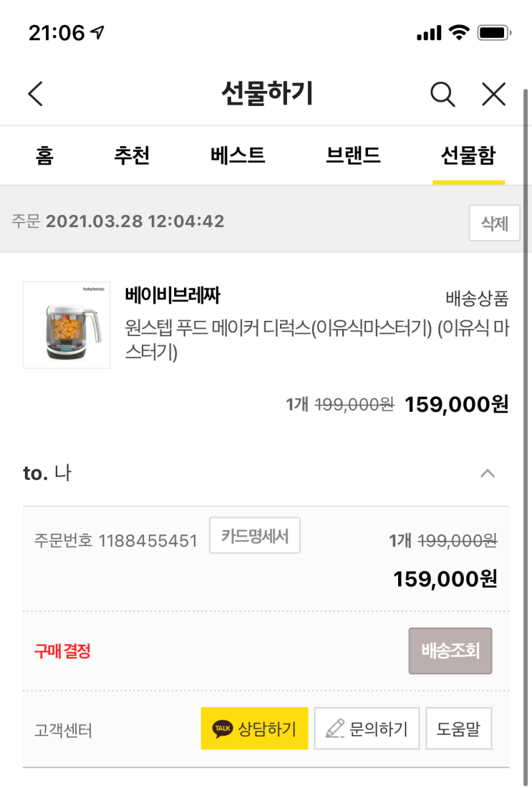Image resolution: width=532 pixels, height=788 pixels.
Task: Tap the location arrow beside the clock
Action: pos(97,32)
